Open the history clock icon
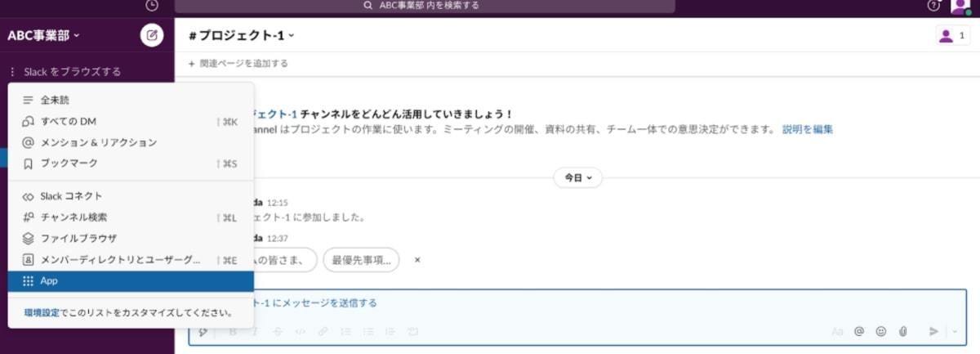 pyautogui.click(x=152, y=6)
